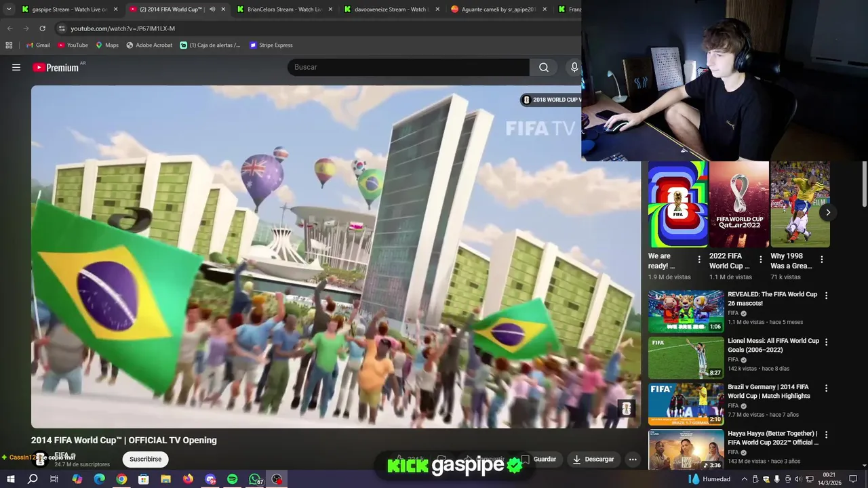Open Spotify from the taskbar
Image resolution: width=868 pixels, height=488 pixels.
(x=232, y=479)
